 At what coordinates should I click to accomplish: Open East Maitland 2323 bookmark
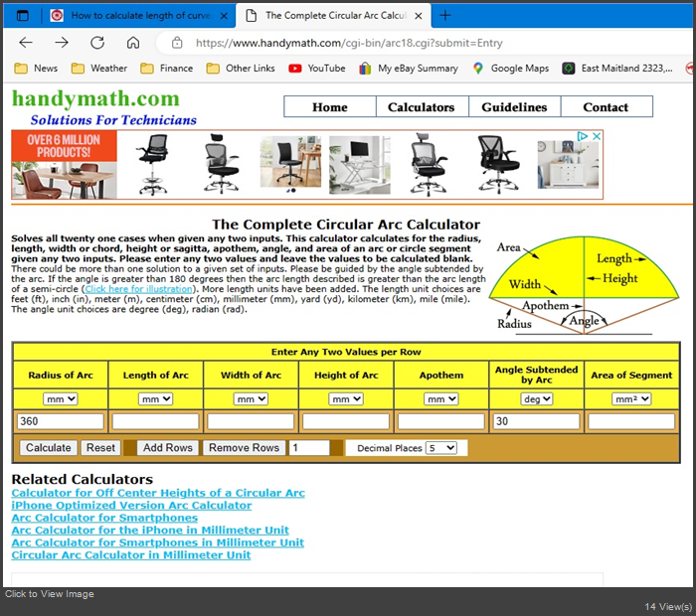pyautogui.click(x=617, y=69)
